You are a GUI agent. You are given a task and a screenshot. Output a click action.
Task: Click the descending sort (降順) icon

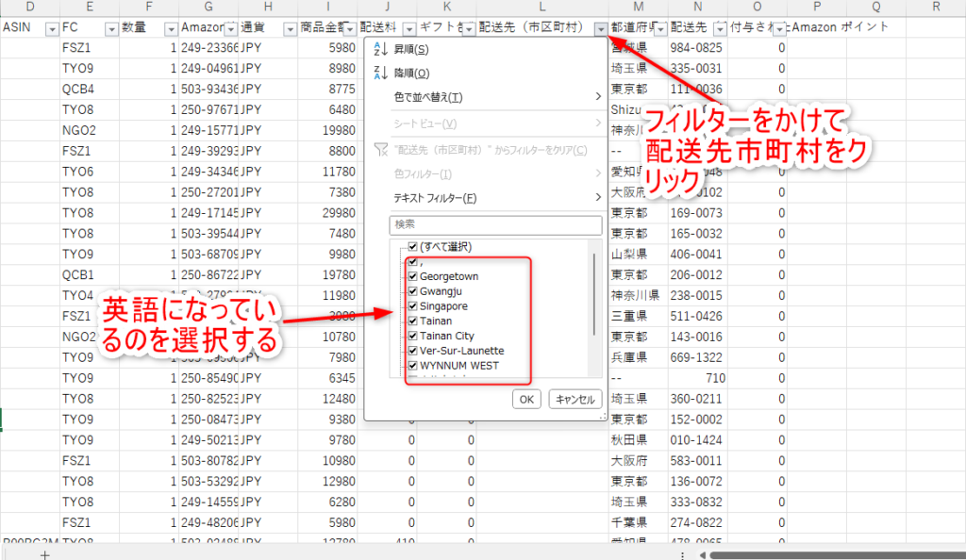381,73
